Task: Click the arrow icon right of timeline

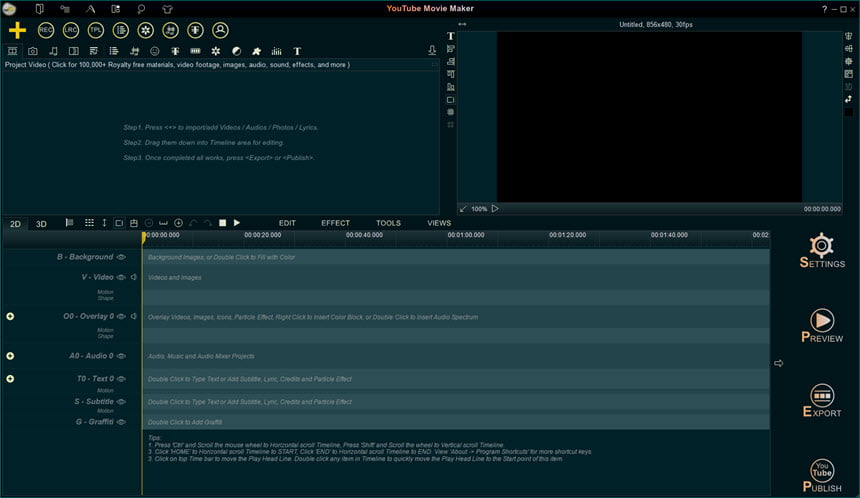Action: coord(778,363)
